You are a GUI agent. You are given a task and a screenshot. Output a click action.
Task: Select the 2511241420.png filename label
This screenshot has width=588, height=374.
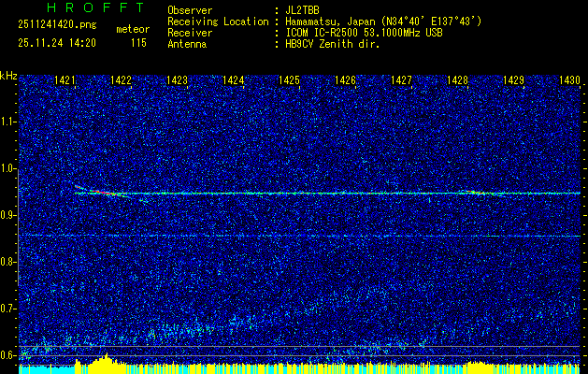(56, 25)
